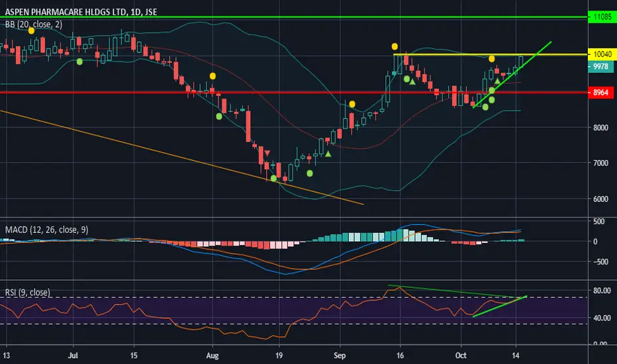
Task: Click the yellow dot marker next to the BB label
Action: tap(32, 30)
